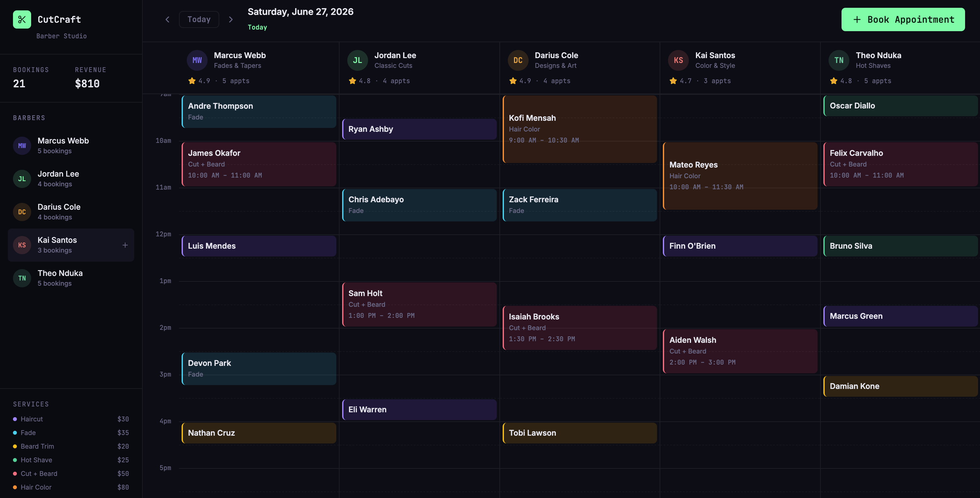Select Theo Nduka in the barbers sidebar
The height and width of the screenshot is (498, 980).
(71, 278)
